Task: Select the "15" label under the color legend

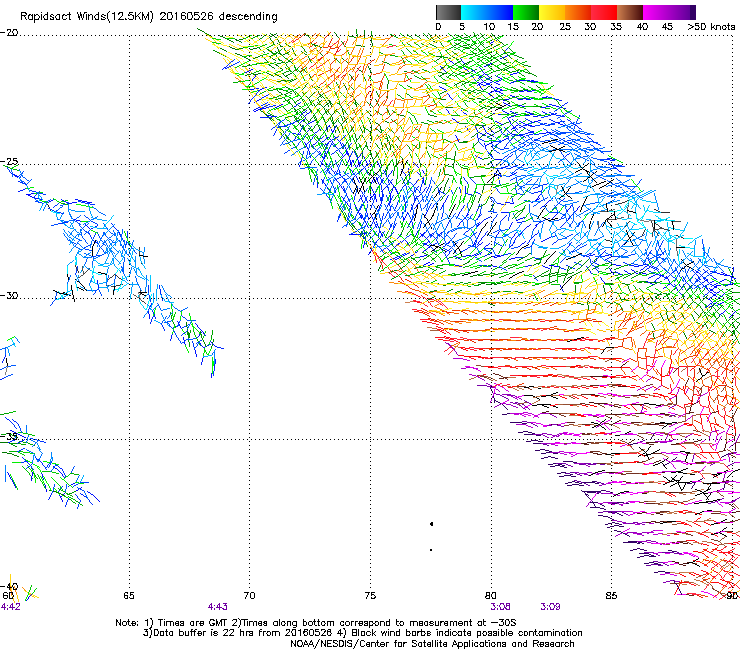Action: pyautogui.click(x=513, y=27)
